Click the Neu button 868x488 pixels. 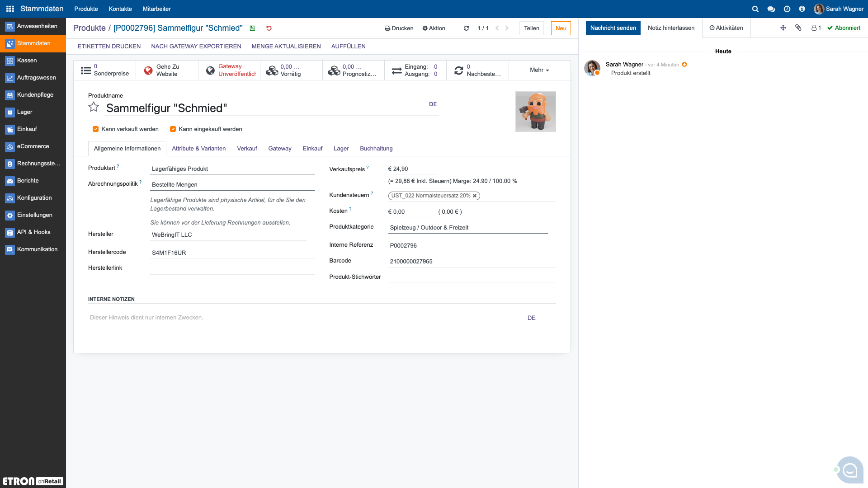561,28
